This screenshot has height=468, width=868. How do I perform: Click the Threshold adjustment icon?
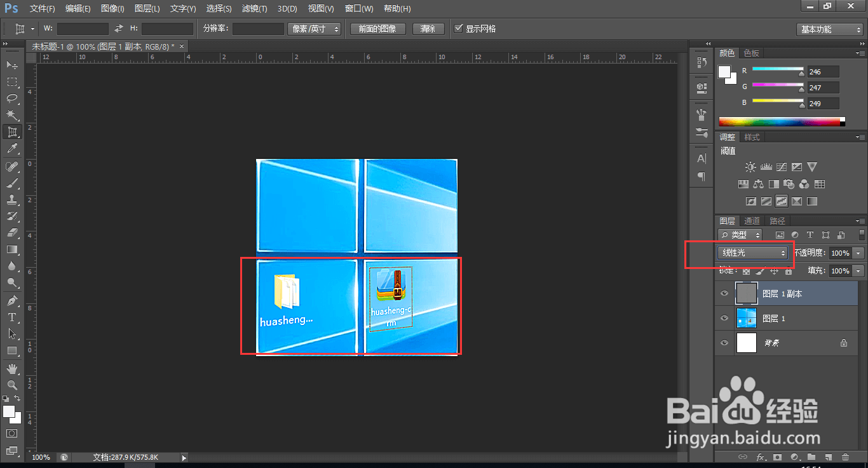(x=781, y=202)
